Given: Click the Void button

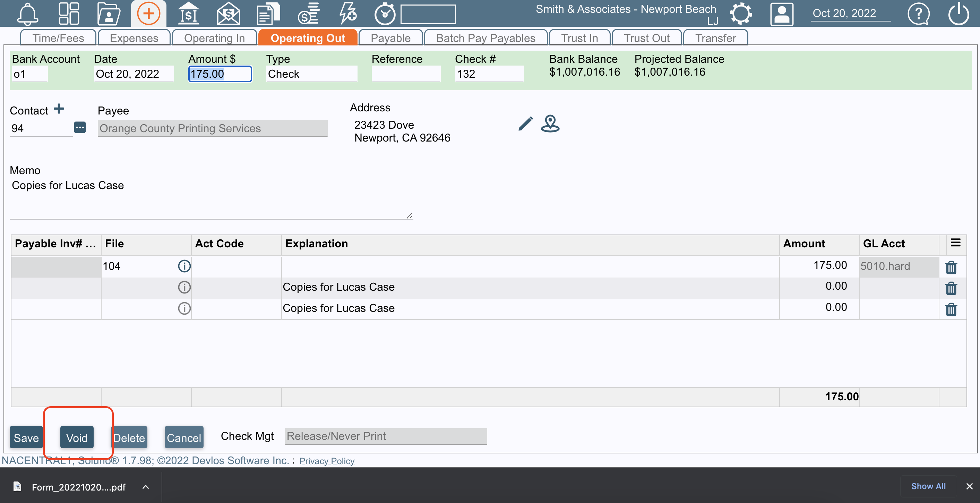Looking at the screenshot, I should (77, 437).
